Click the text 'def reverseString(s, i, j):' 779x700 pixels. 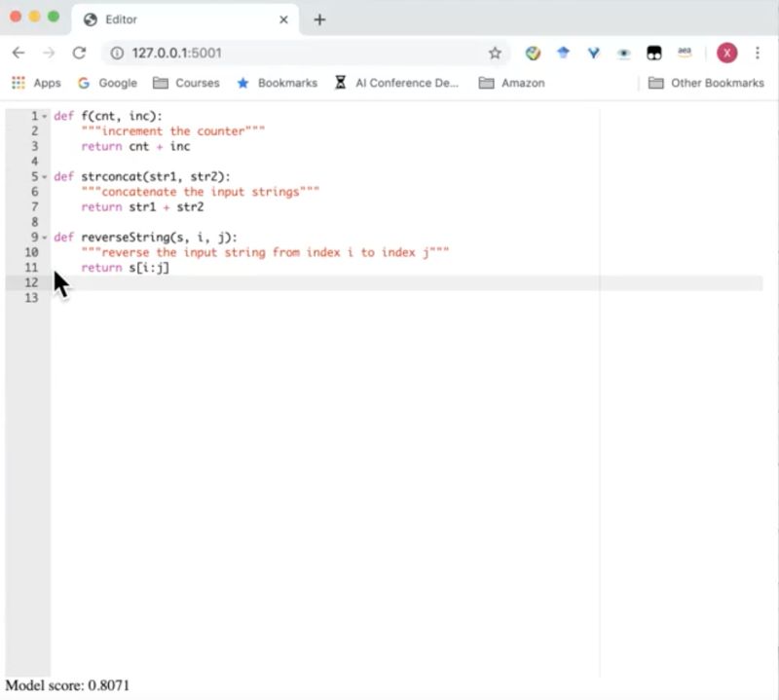145,238
